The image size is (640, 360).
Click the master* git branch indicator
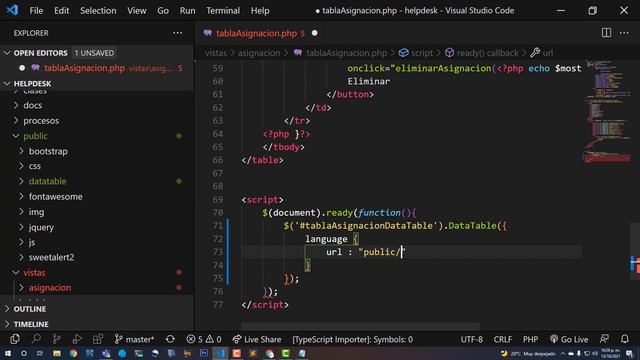point(134,339)
